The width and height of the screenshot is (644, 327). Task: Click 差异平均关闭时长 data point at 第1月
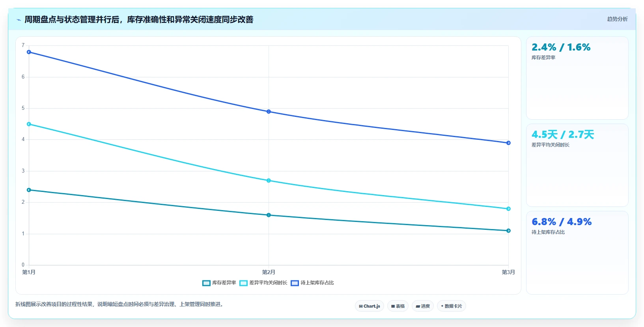(29, 124)
